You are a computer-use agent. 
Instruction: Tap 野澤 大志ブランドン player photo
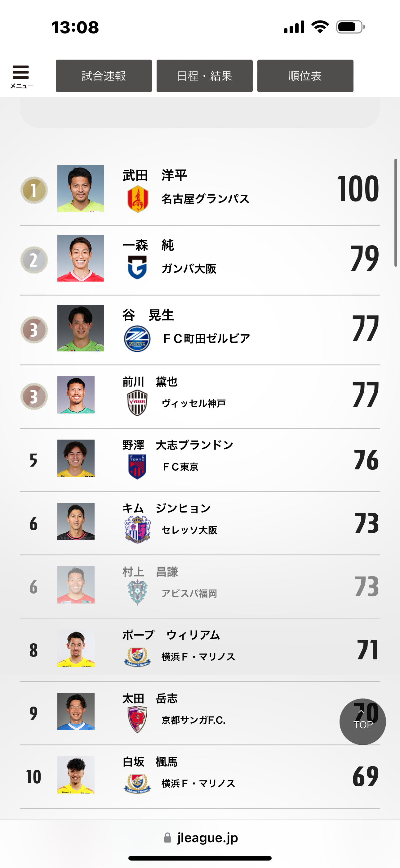tap(76, 458)
